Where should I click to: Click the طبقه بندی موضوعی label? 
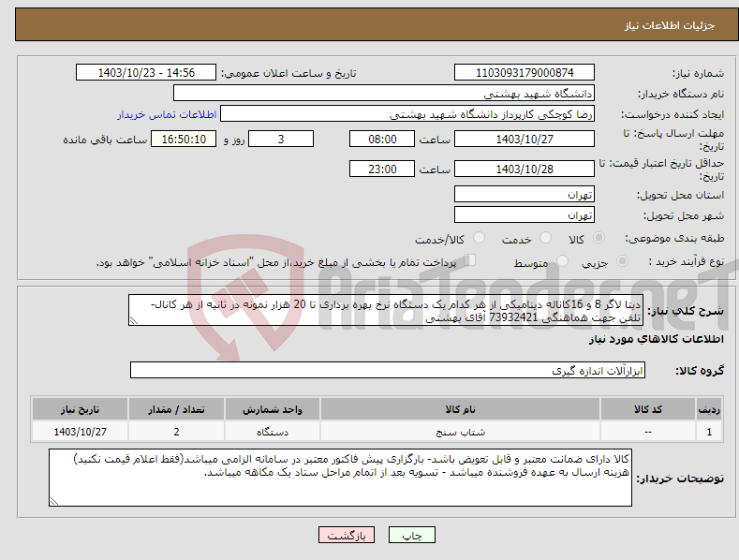[674, 239]
